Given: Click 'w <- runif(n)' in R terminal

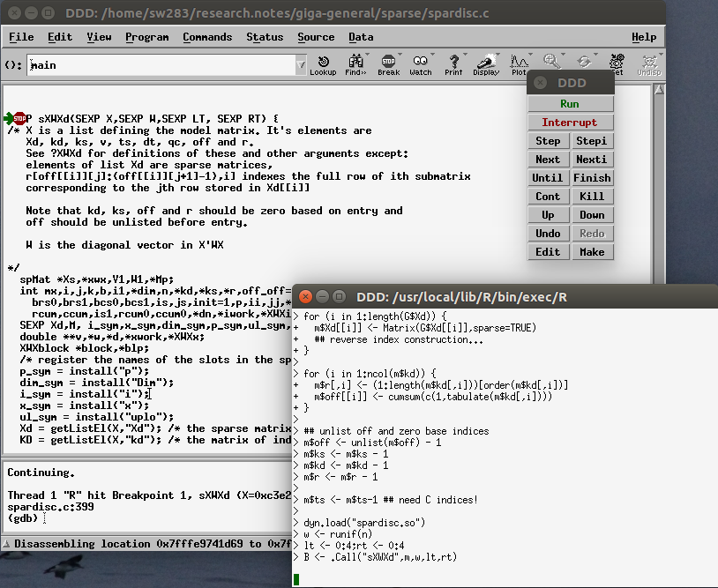Looking at the screenshot, I should (x=338, y=534).
